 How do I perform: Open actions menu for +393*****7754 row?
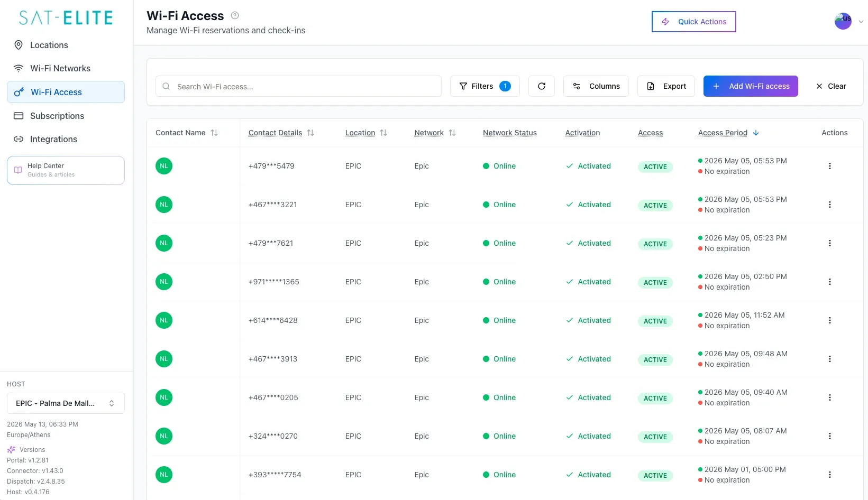tap(829, 475)
